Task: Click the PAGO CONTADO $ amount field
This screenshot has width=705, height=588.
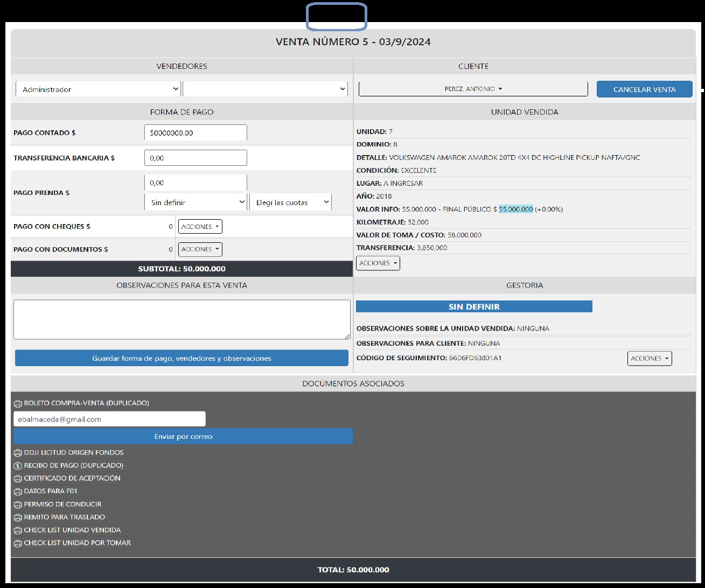Action: click(196, 133)
